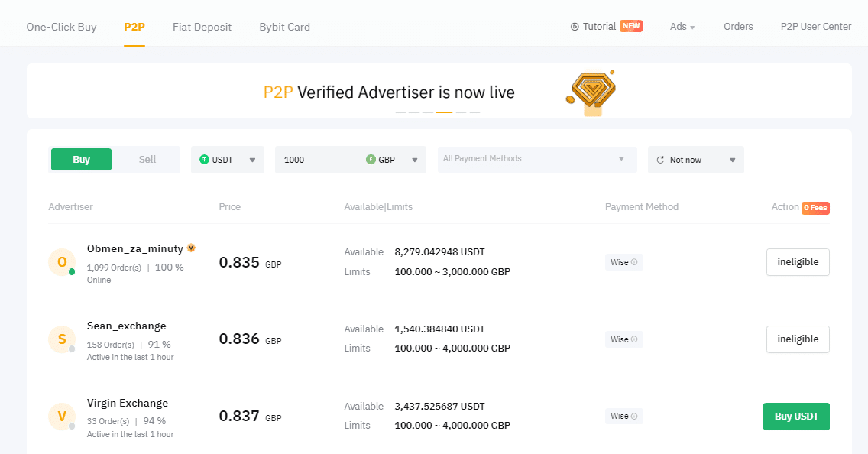Click the GBP currency icon
The height and width of the screenshot is (454, 868).
click(371, 160)
